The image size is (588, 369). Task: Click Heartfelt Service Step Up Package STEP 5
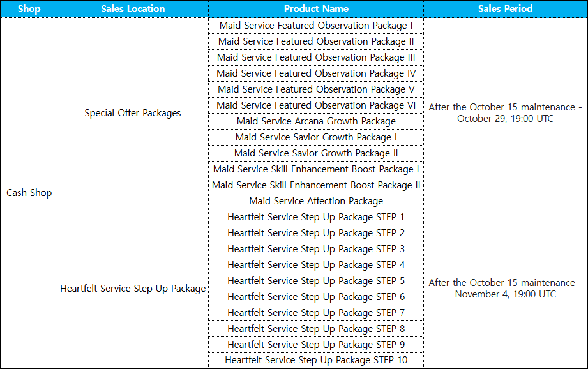click(316, 281)
